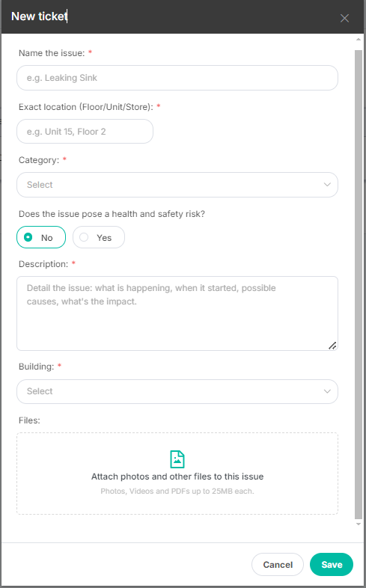Choose the No option pill

point(41,237)
